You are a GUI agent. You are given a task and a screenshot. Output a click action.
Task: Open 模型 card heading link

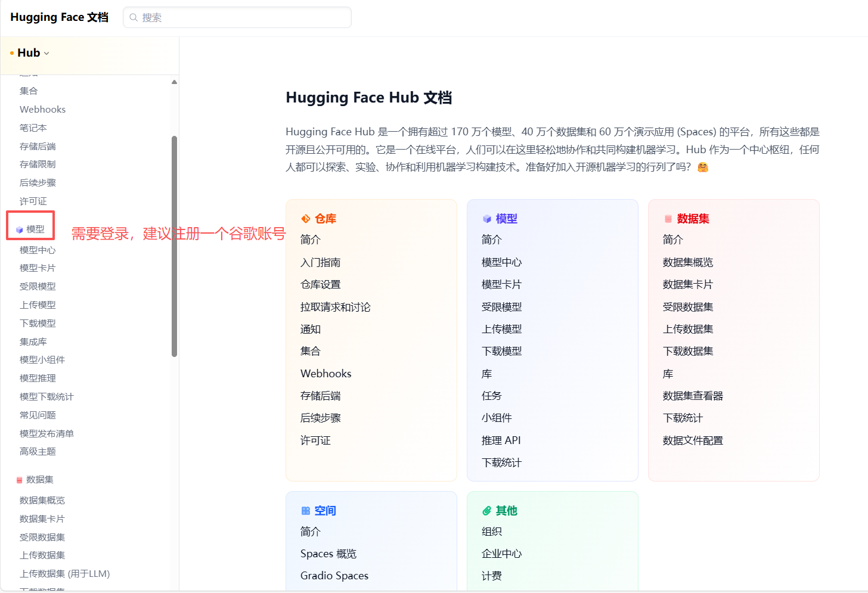507,219
